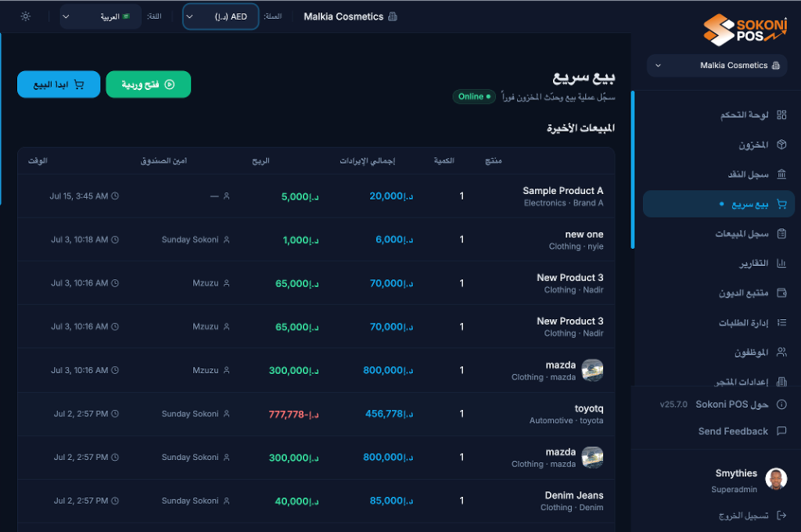Click the Malkia Cosmetics header store icon
The image size is (801, 532).
(393, 16)
